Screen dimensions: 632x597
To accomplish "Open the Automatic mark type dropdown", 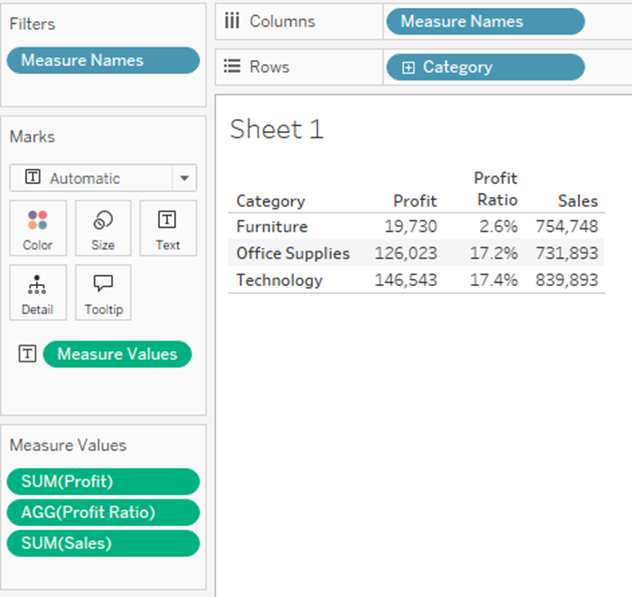I will click(103, 178).
